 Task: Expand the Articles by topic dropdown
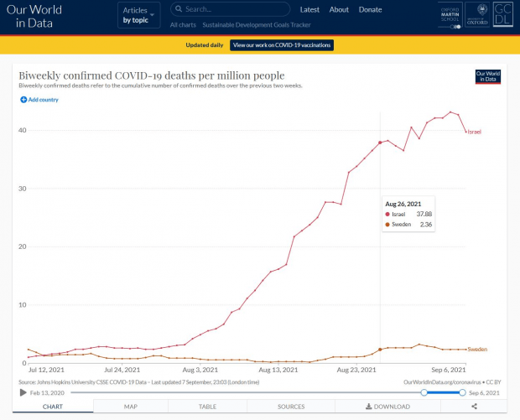pos(140,16)
